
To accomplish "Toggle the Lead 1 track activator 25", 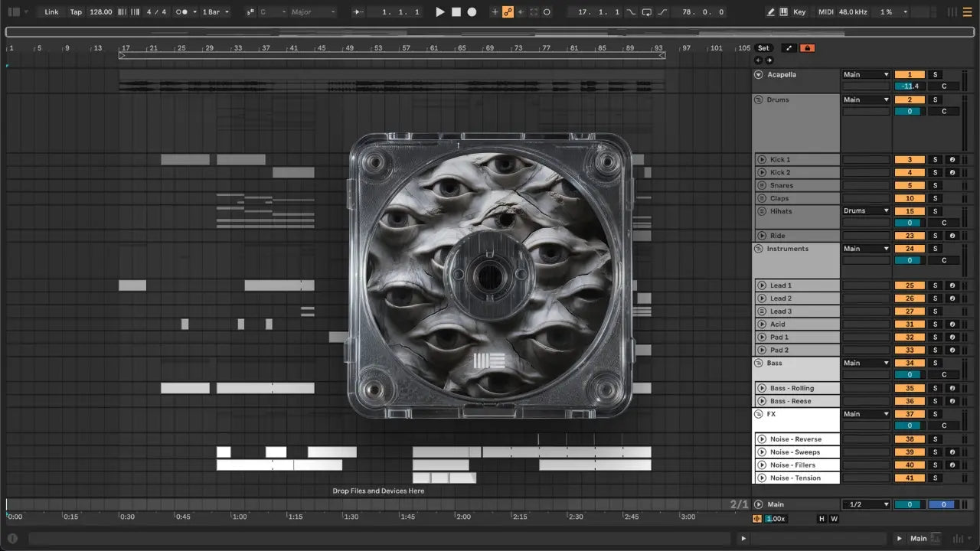I will (x=910, y=285).
